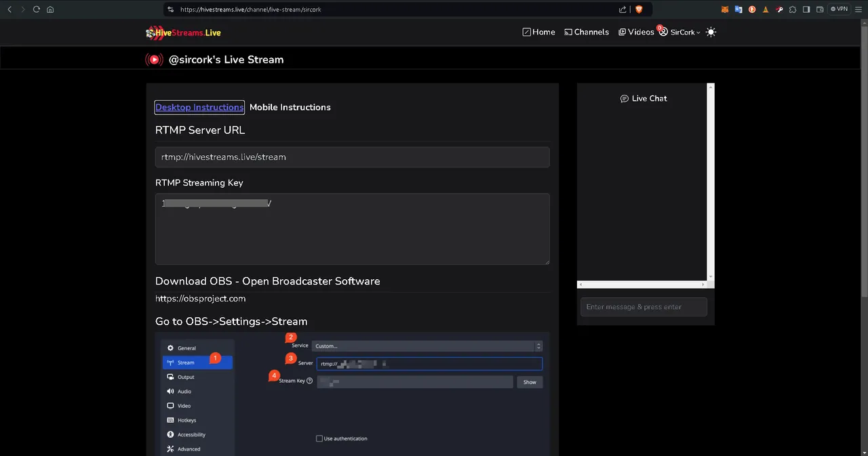Click the OBS stream settings screenshot
This screenshot has width=868, height=456.
click(x=352, y=394)
